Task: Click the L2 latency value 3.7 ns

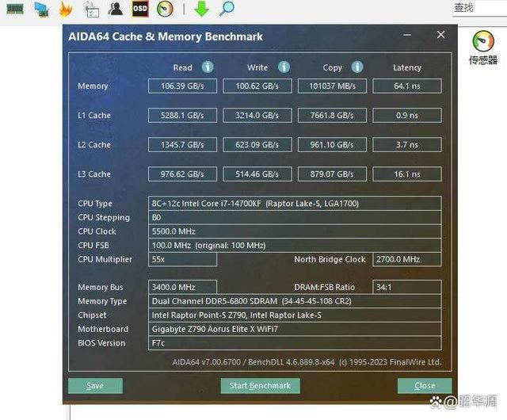Action: point(407,145)
